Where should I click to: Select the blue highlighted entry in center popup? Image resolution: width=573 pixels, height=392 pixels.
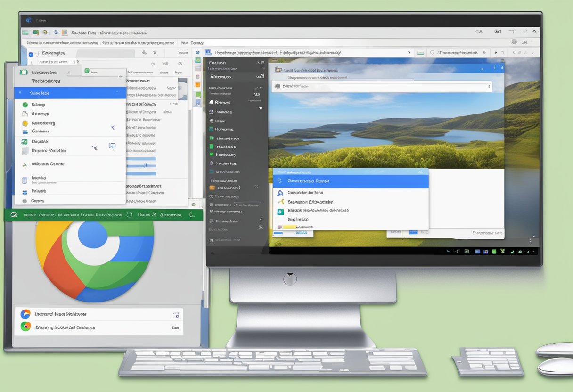point(351,181)
